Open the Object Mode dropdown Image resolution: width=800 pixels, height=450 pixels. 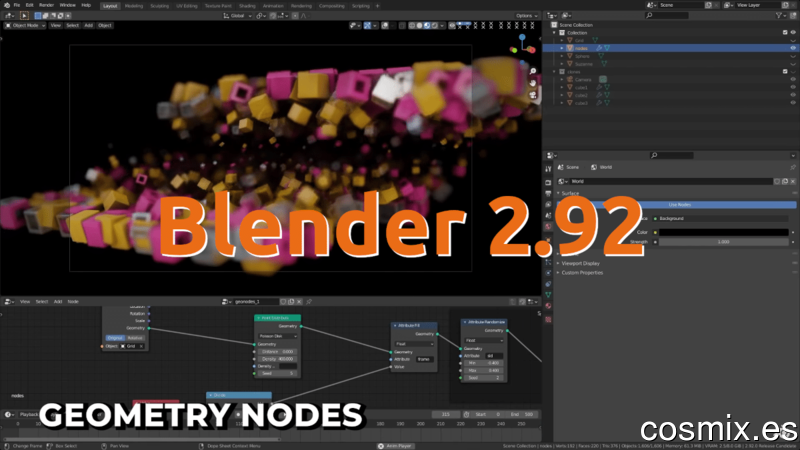[x=26, y=26]
